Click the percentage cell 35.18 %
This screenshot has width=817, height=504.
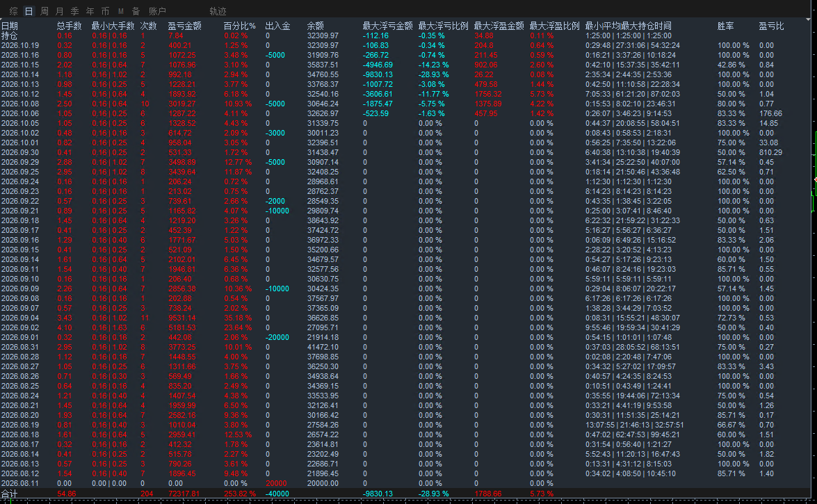[238, 318]
